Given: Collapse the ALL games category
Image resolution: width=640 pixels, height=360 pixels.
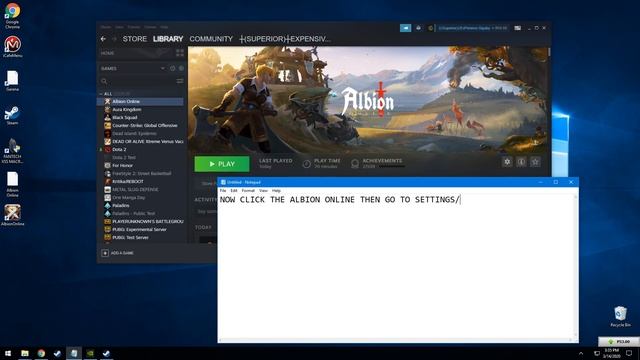Looking at the screenshot, I should (x=101, y=94).
